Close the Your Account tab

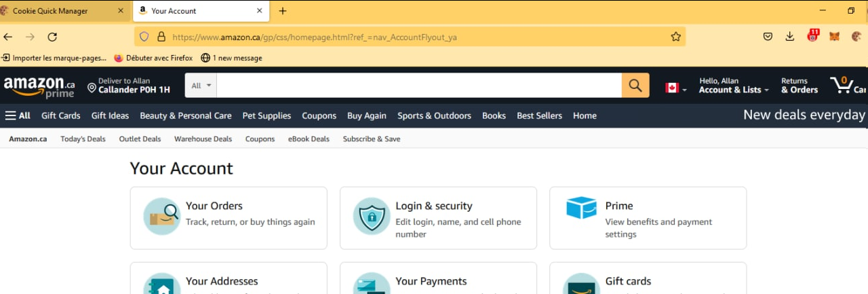(x=260, y=11)
